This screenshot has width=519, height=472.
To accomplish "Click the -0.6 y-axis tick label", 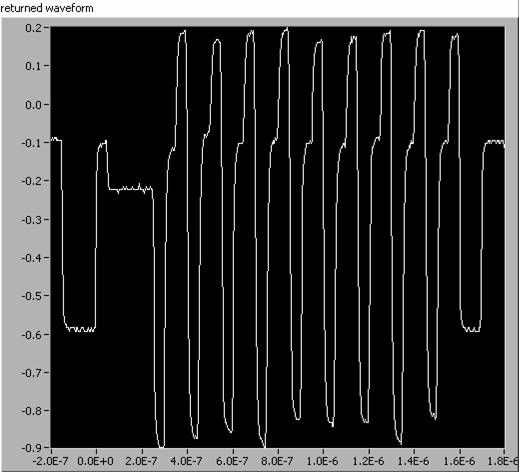I will coord(32,334).
